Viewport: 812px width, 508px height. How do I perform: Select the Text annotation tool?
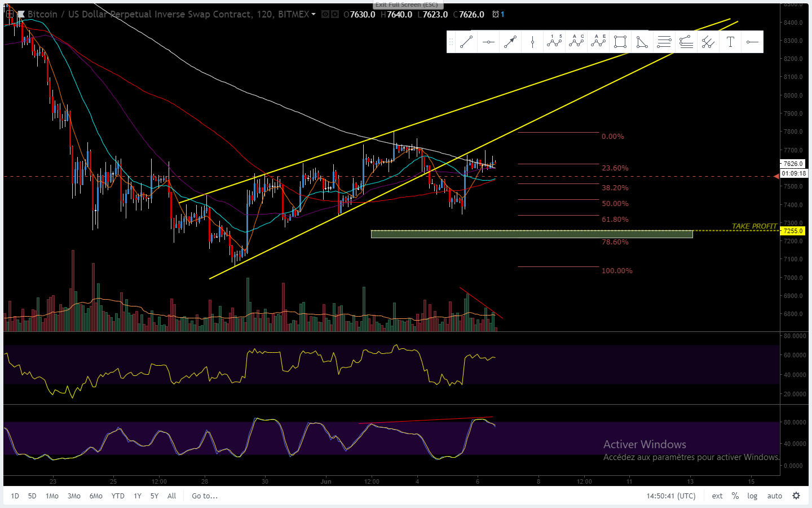730,42
